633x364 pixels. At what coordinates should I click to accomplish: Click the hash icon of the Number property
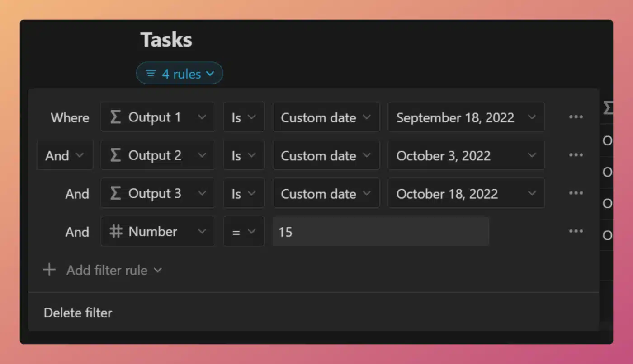click(x=116, y=231)
